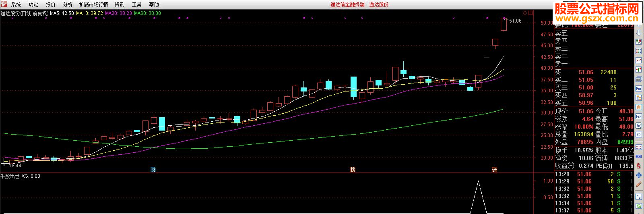Screen dimensions: 644x214
Task: Click the 13:37 trade tick row
Action: coord(594,210)
